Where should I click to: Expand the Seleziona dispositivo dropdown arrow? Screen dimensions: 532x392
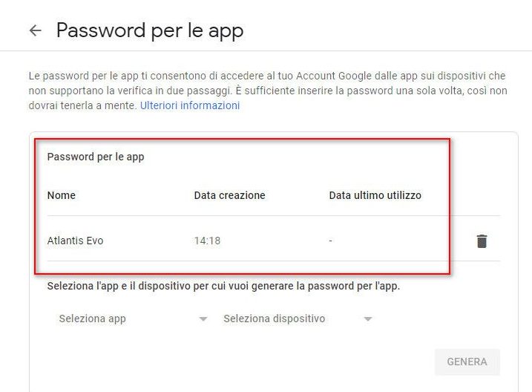pyautogui.click(x=367, y=319)
